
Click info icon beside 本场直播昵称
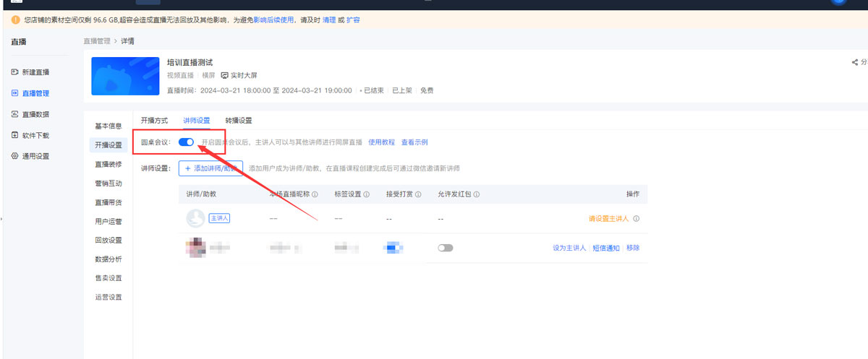(315, 194)
